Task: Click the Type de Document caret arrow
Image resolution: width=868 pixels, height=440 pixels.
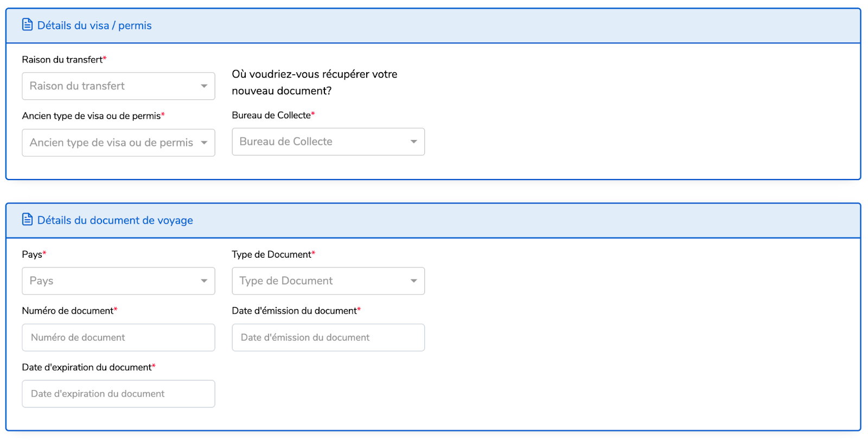Action: point(414,281)
